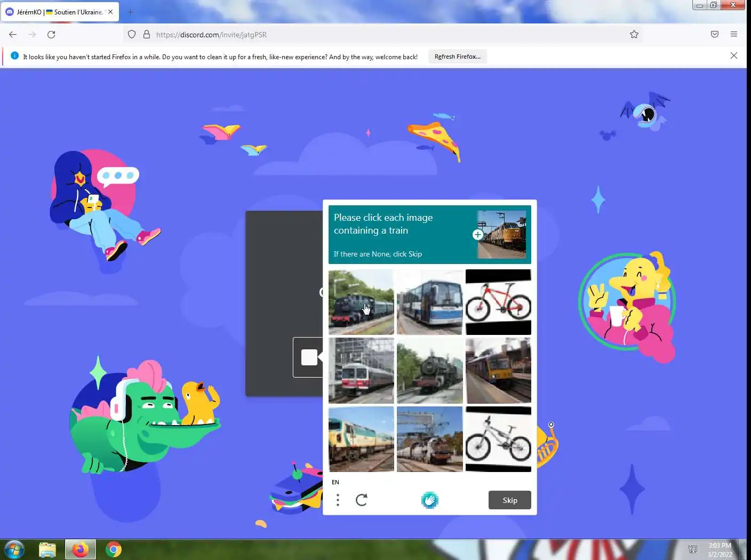This screenshot has width=751, height=560.
Task: Click the example train picture in the captcha header
Action: pyautogui.click(x=501, y=235)
